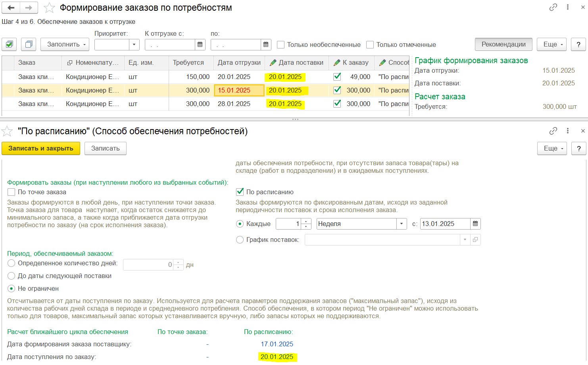Select 'До даты следующей поставки' option
588x365 pixels.
click(x=12, y=276)
